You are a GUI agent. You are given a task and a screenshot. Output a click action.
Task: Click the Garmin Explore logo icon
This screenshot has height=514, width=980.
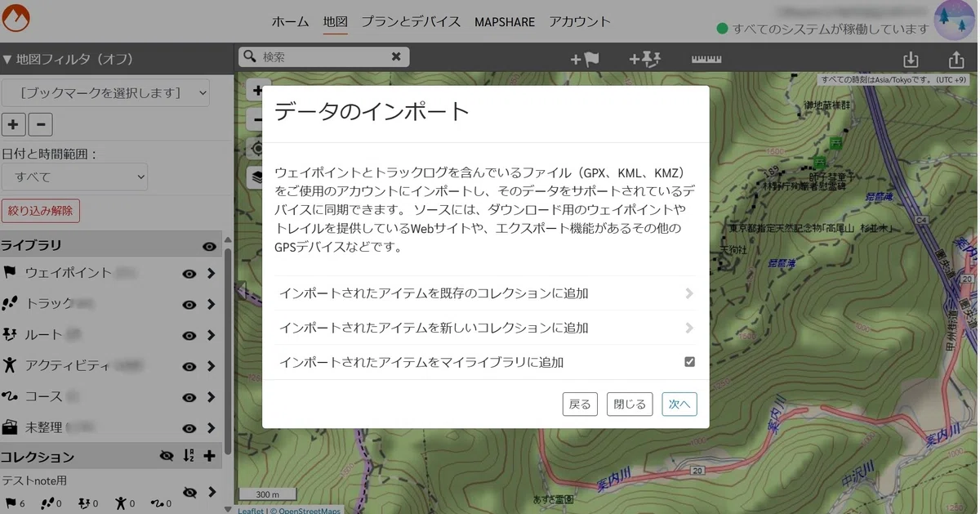[x=16, y=18]
